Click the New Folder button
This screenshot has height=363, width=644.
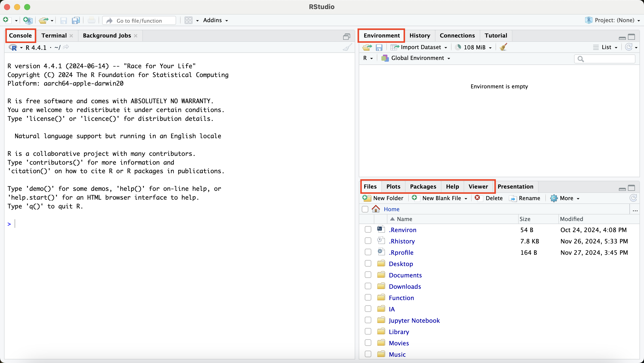coord(383,198)
